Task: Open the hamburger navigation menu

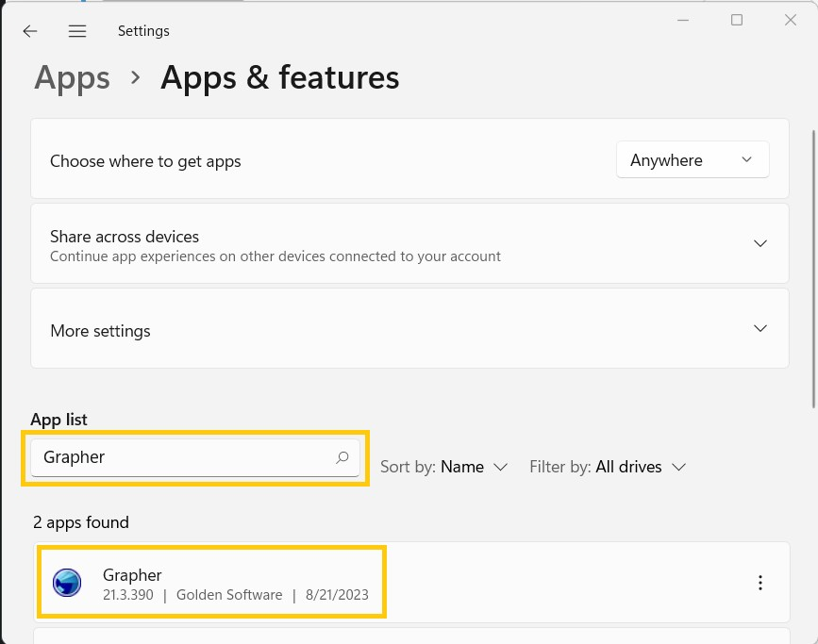Action: (77, 31)
